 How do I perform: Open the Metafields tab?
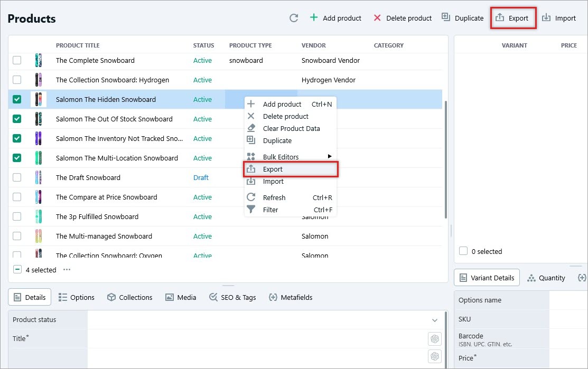point(291,297)
